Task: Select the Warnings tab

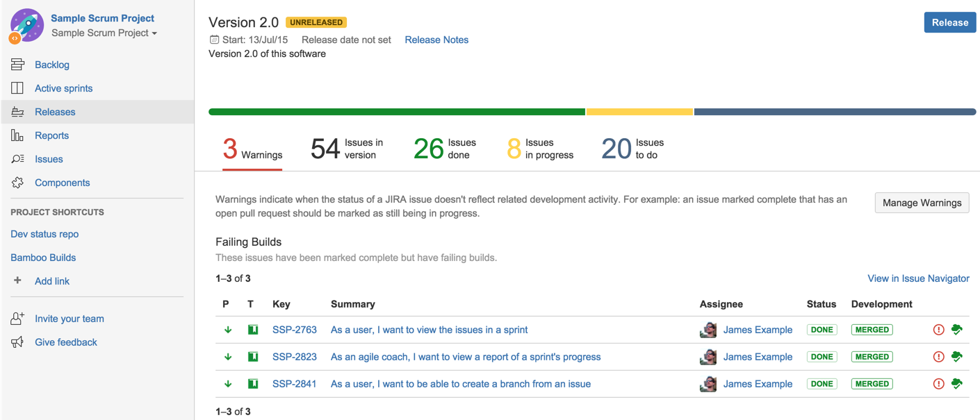Action: (252, 149)
